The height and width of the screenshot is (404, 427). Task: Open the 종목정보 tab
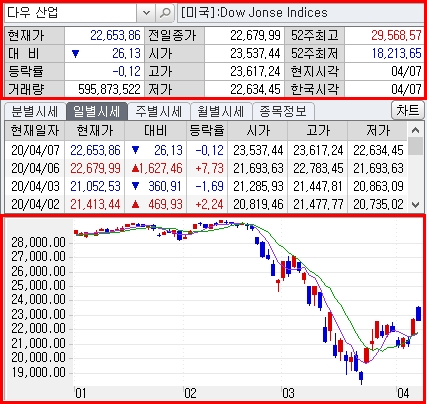(x=283, y=111)
